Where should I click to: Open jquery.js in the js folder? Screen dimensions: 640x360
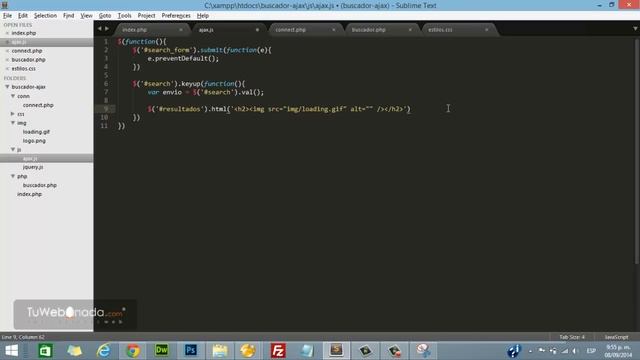coord(33,167)
